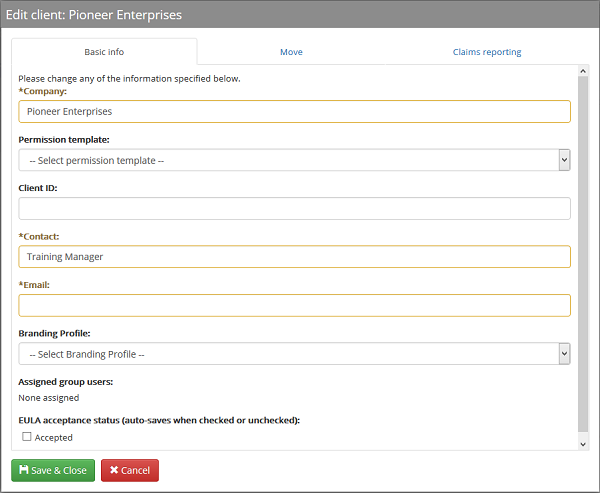Click the vertical scrollbar thumb

click(x=583, y=250)
